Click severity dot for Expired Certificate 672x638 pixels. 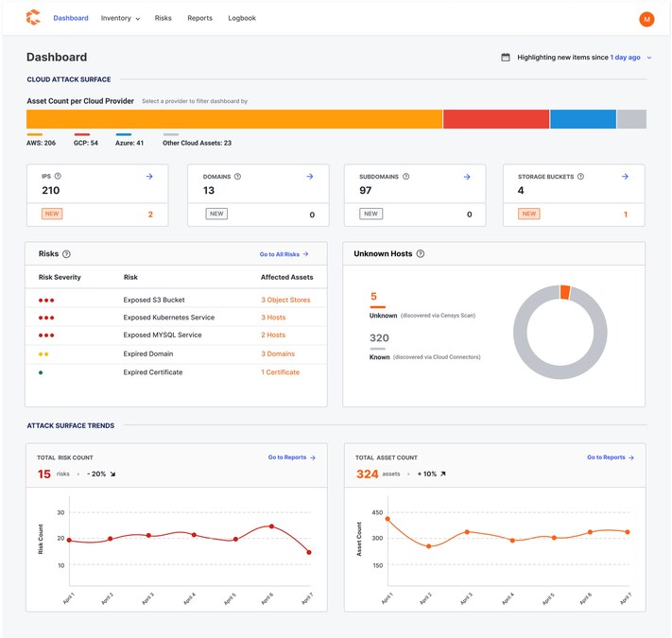41,372
